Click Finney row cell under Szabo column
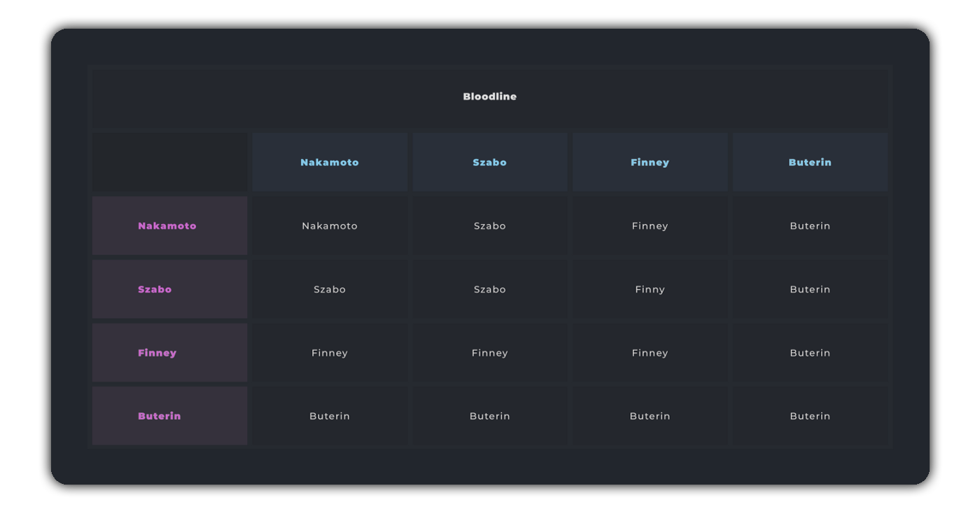Image resolution: width=980 pixels, height=514 pixels. click(490, 353)
